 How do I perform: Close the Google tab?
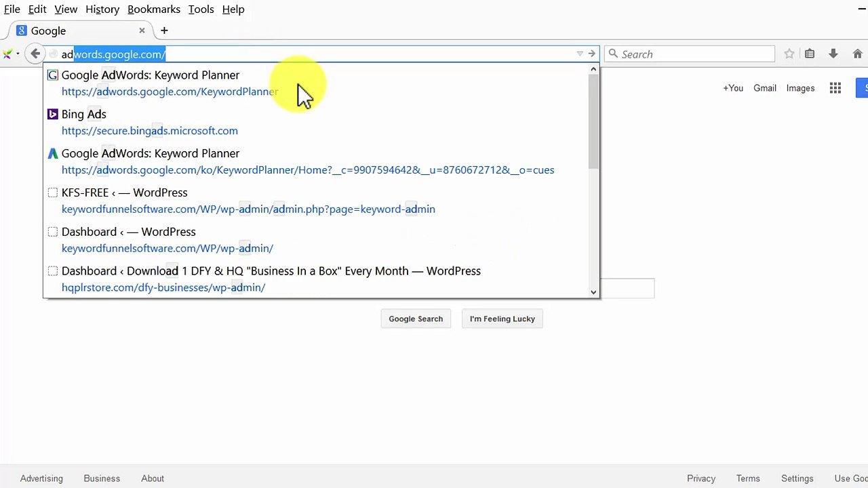tap(142, 30)
